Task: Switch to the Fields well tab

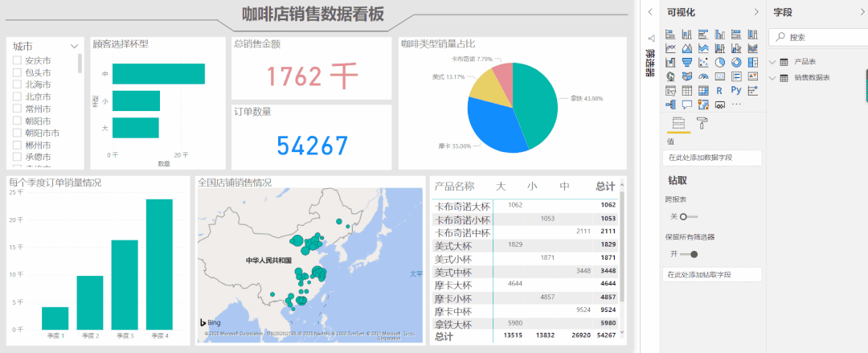Action: pos(678,123)
